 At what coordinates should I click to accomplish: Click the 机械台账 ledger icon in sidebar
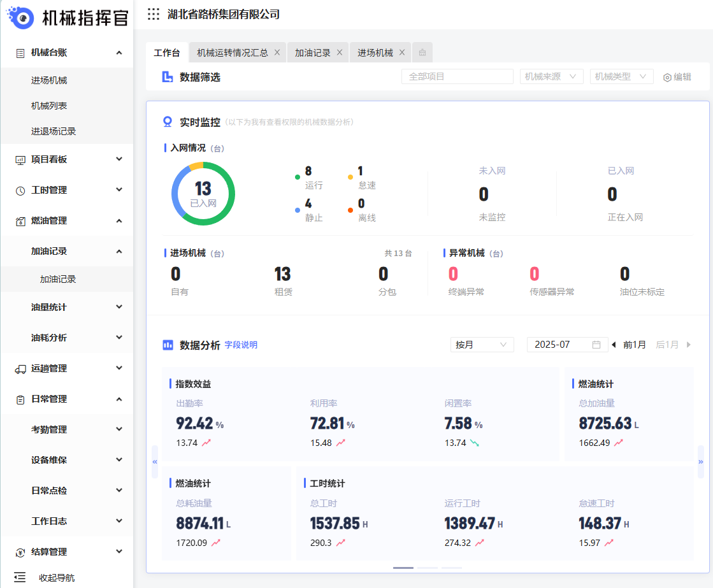pos(20,53)
